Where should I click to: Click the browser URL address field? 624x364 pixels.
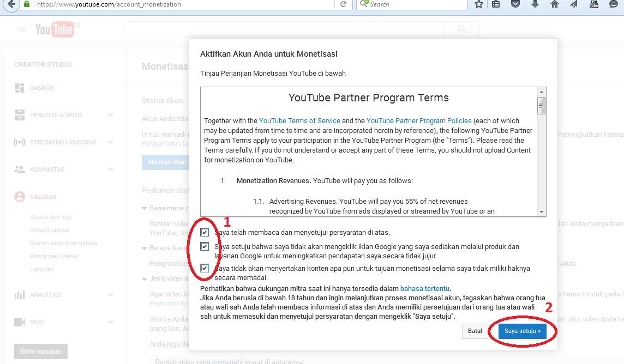coord(185,4)
